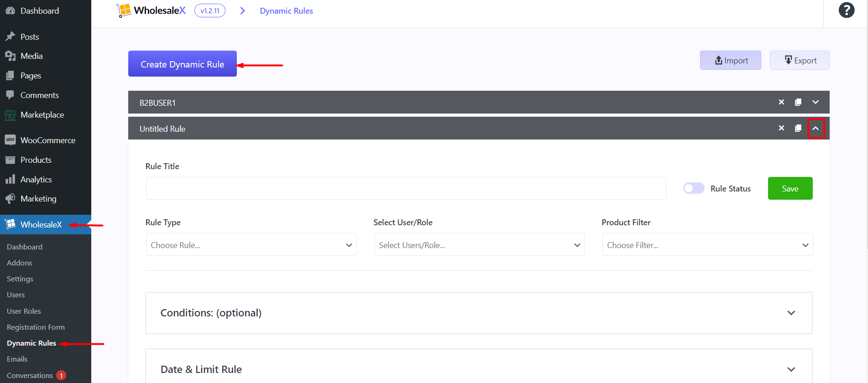The image size is (868, 383).
Task: Expand the Conditions (optional) section
Action: pos(479,313)
